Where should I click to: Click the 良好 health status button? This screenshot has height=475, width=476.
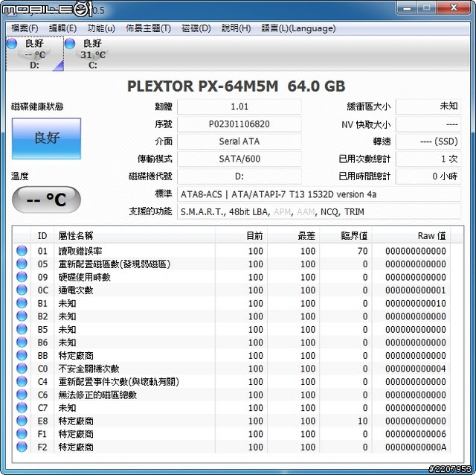click(46, 138)
